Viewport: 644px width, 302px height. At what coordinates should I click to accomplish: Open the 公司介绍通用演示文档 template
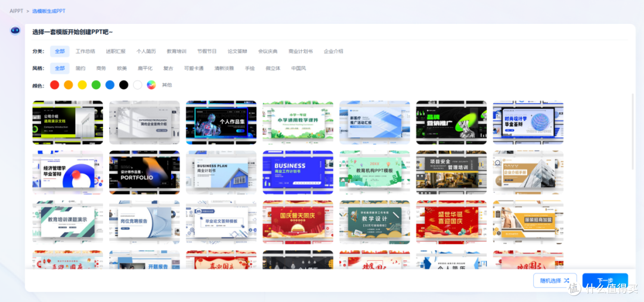[x=68, y=122]
